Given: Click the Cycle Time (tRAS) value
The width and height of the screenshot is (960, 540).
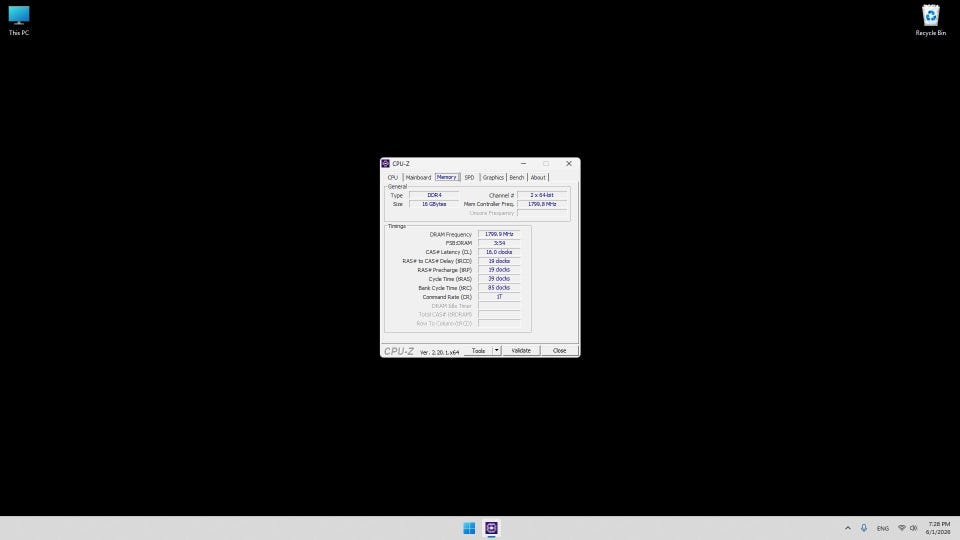Looking at the screenshot, I should pyautogui.click(x=499, y=279).
